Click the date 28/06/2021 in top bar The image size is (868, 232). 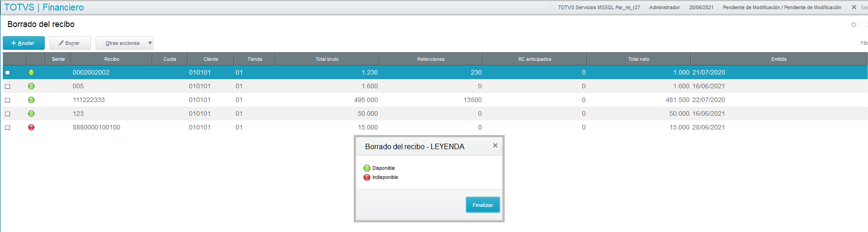(701, 7)
